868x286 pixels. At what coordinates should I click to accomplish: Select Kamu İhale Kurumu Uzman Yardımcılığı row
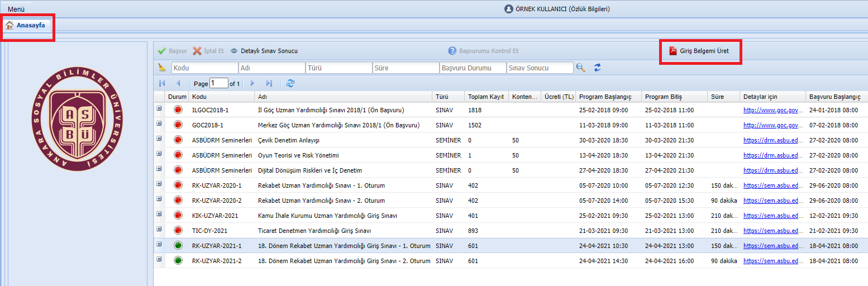pyautogui.click(x=511, y=216)
